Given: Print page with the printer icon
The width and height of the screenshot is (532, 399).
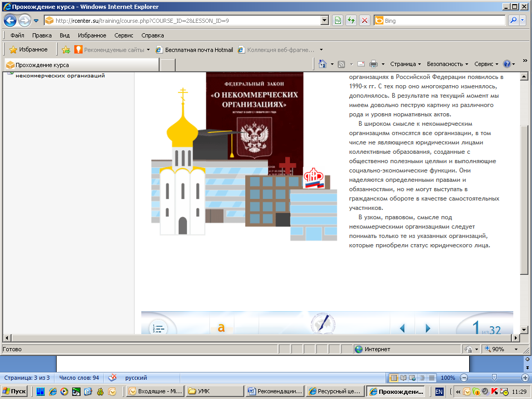Looking at the screenshot, I should [374, 64].
